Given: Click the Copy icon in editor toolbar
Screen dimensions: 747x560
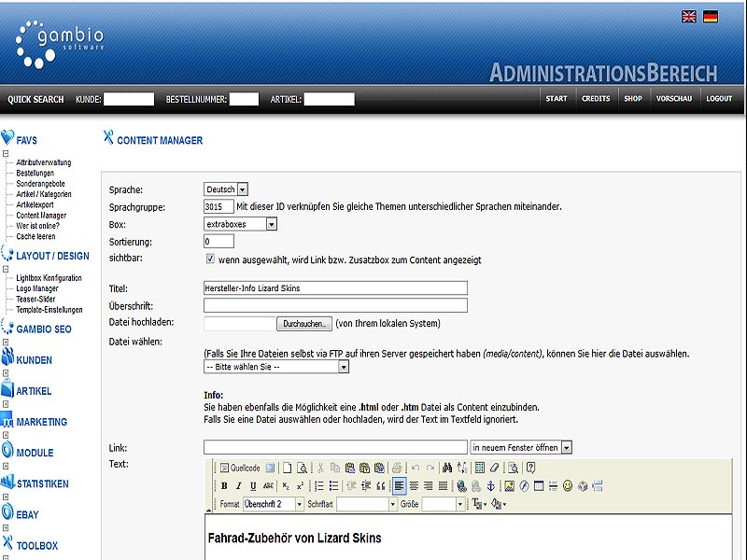Looking at the screenshot, I should 335,468.
